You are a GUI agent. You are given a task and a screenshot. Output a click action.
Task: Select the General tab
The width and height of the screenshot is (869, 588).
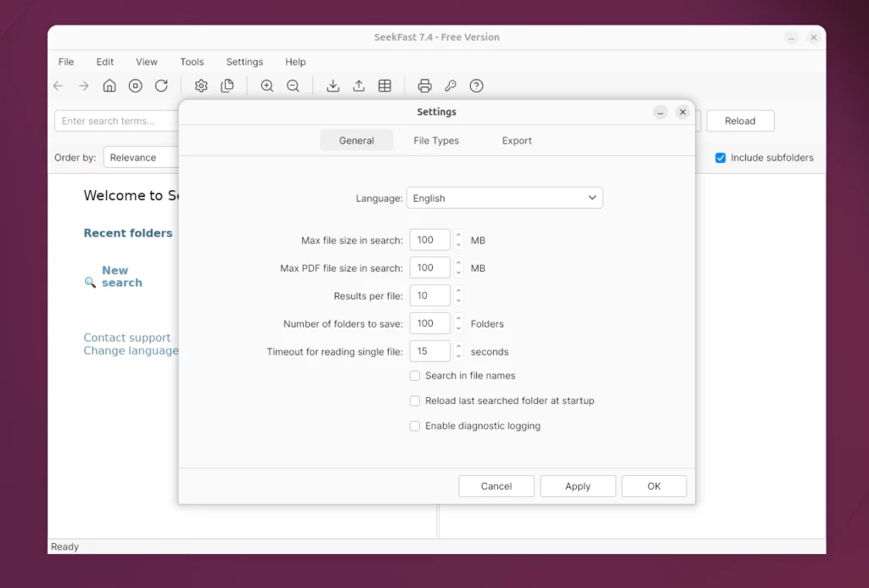(356, 141)
